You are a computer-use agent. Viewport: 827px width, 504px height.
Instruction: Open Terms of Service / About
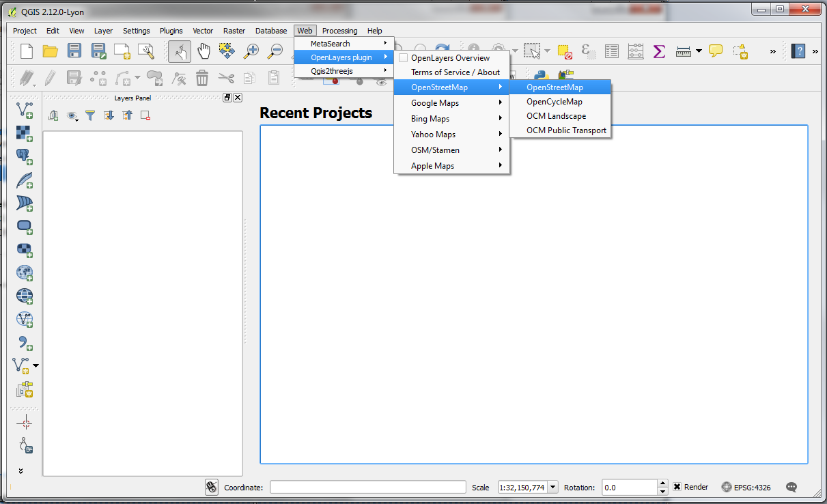click(455, 72)
